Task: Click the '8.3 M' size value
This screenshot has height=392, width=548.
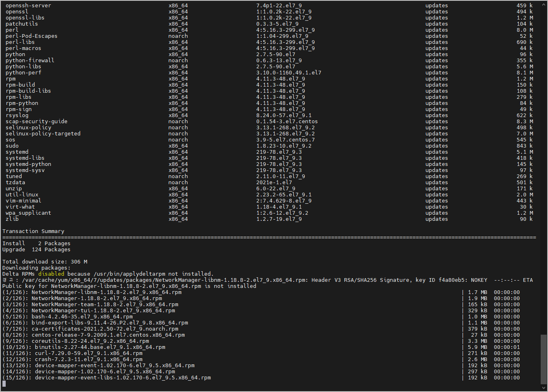Action: point(525,122)
